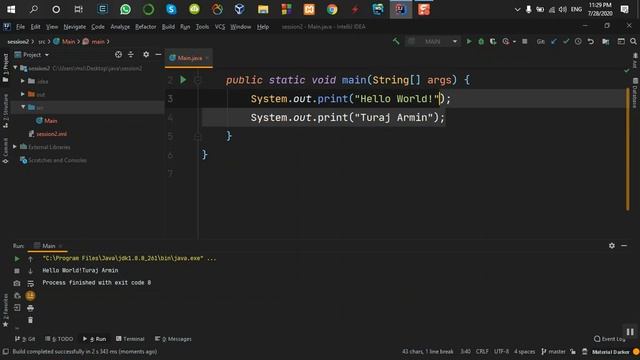Open the Messages tool window
The image size is (640, 360).
173,339
